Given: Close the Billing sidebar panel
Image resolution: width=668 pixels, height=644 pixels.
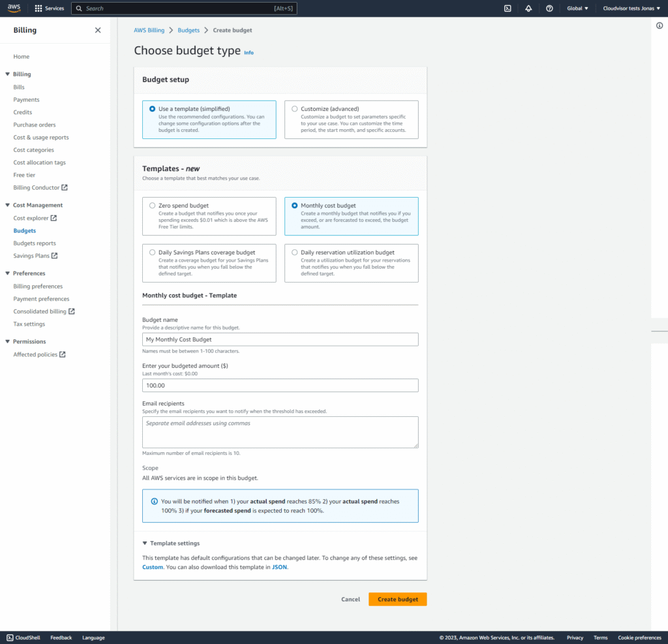Looking at the screenshot, I should pyautogui.click(x=98, y=30).
